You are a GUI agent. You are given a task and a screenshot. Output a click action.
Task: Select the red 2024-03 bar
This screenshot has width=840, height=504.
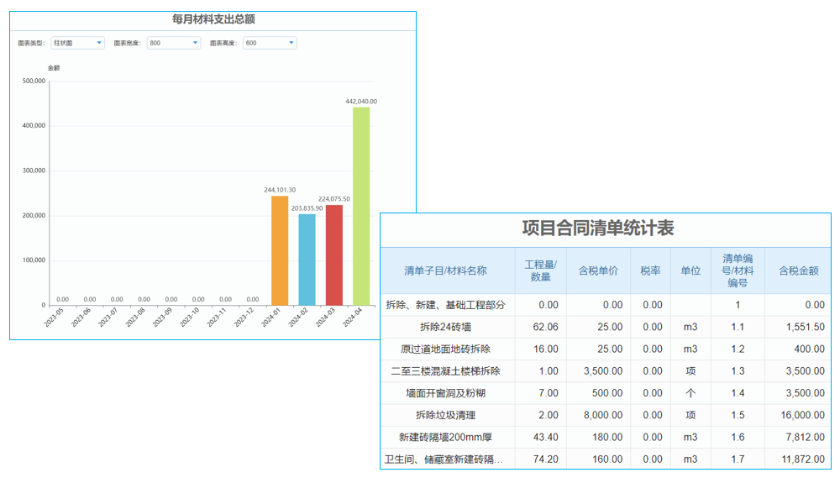click(334, 252)
